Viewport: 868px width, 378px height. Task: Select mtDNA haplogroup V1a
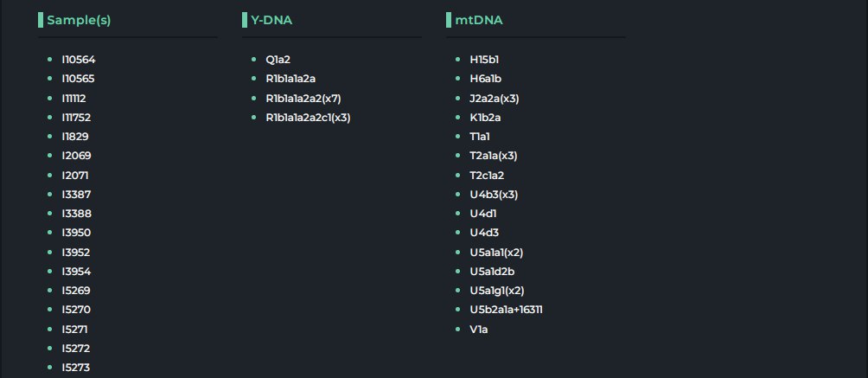click(x=479, y=330)
